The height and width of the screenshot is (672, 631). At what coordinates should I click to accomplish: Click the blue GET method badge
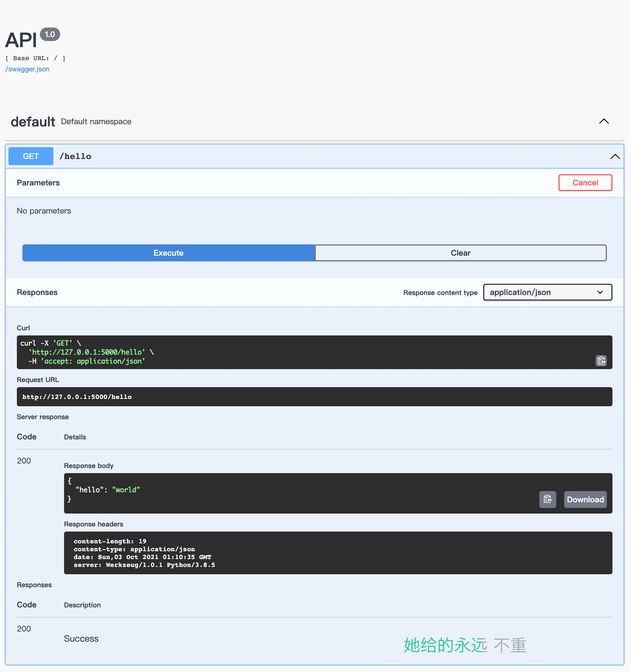(x=31, y=156)
